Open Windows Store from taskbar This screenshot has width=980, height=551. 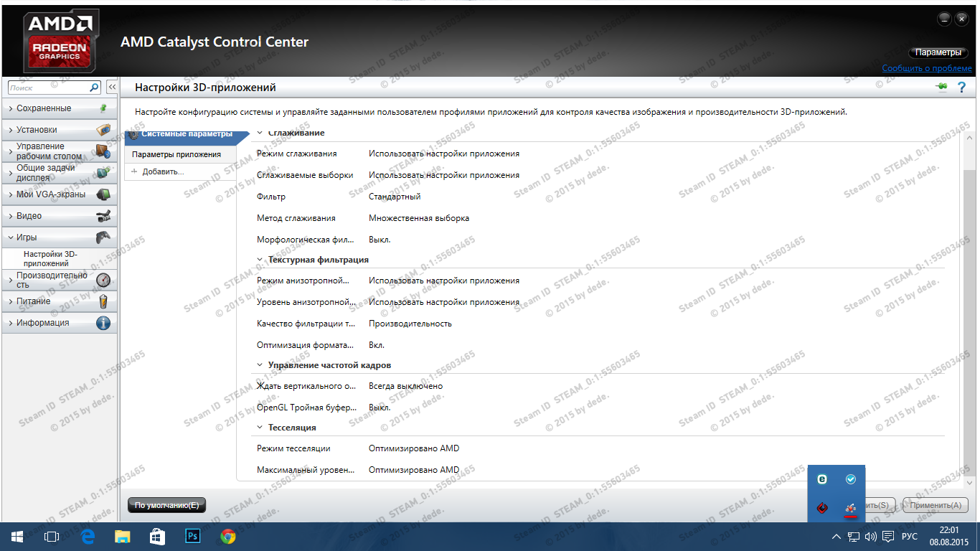157,537
